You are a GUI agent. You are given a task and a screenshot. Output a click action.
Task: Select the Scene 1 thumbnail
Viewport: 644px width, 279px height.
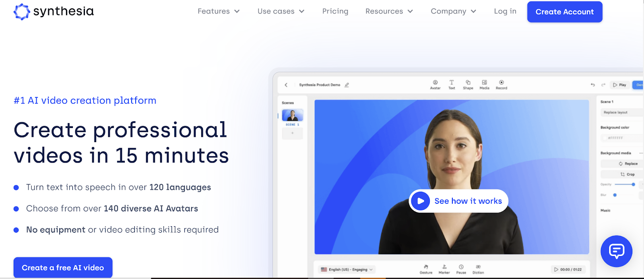pos(293,116)
